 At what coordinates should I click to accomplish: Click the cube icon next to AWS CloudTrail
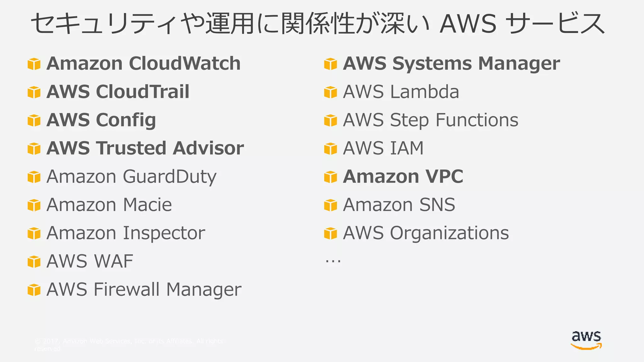(x=34, y=92)
